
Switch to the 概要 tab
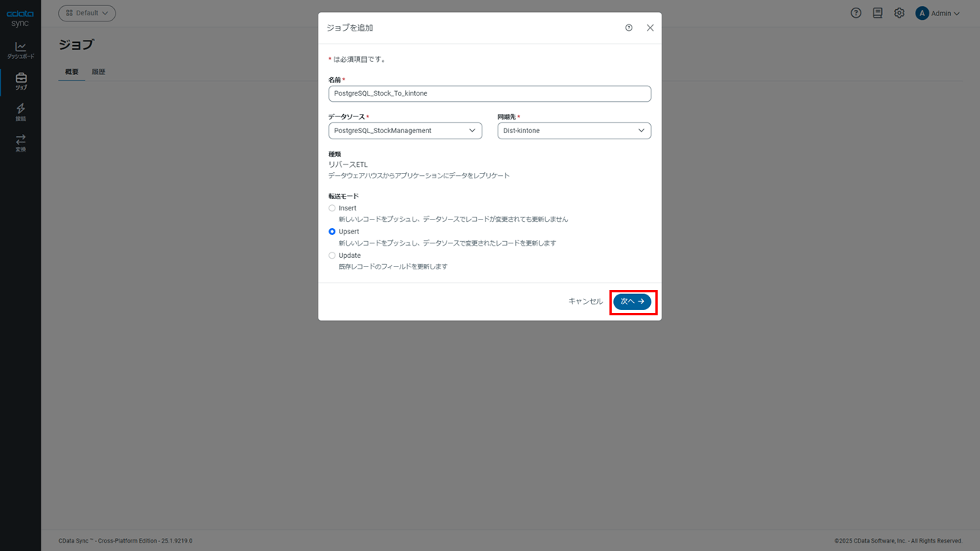[72, 72]
